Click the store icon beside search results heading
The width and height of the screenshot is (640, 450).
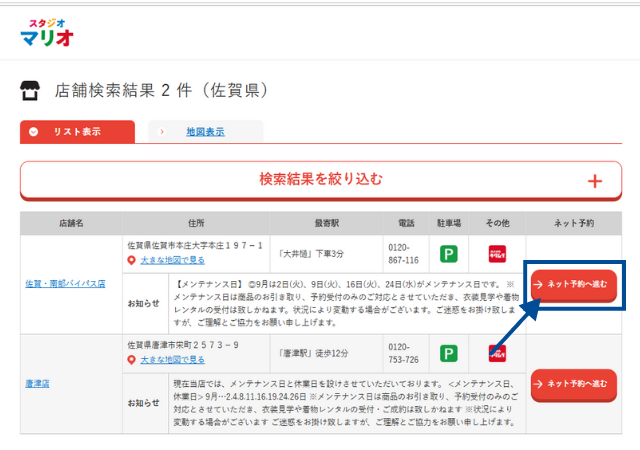point(30,91)
